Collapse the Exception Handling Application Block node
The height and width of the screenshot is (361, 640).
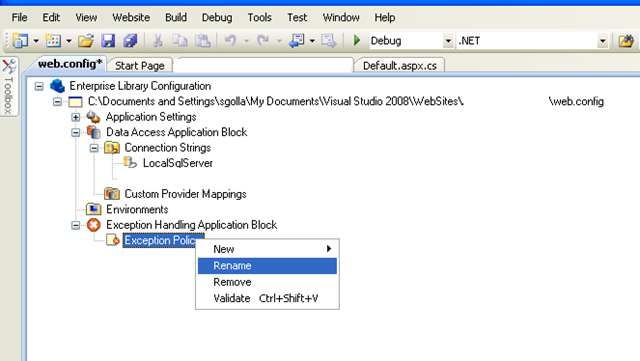76,225
